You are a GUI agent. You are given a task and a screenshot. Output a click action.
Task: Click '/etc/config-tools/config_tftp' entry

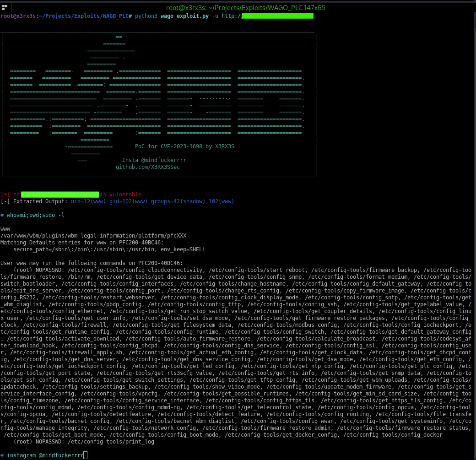coord(194,304)
